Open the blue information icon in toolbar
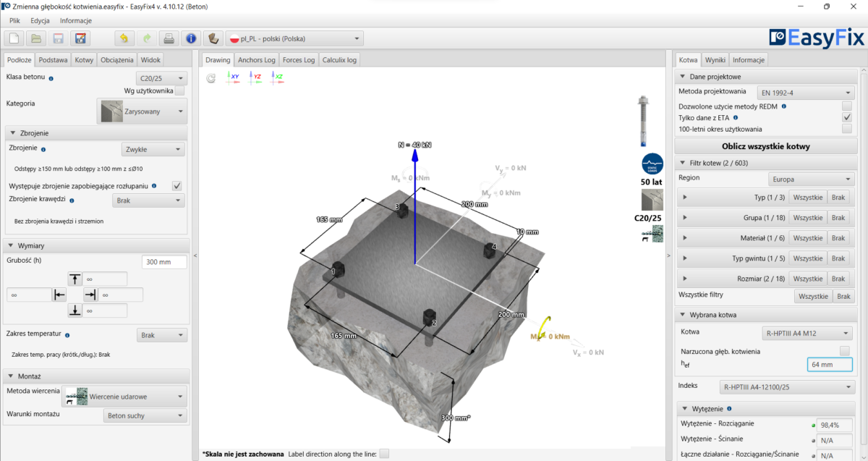The height and width of the screenshot is (461, 868). (191, 38)
